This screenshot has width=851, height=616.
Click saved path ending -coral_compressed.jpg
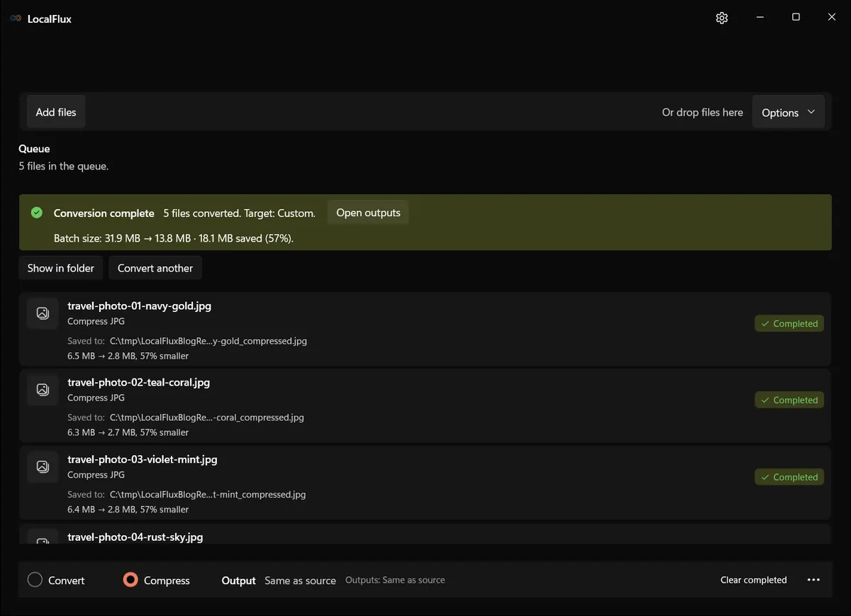[207, 418]
